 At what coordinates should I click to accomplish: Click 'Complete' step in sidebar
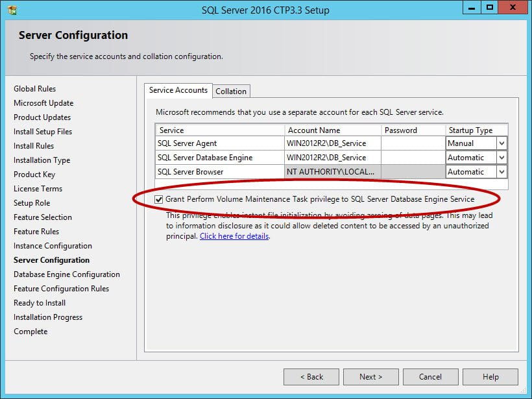pyautogui.click(x=30, y=332)
